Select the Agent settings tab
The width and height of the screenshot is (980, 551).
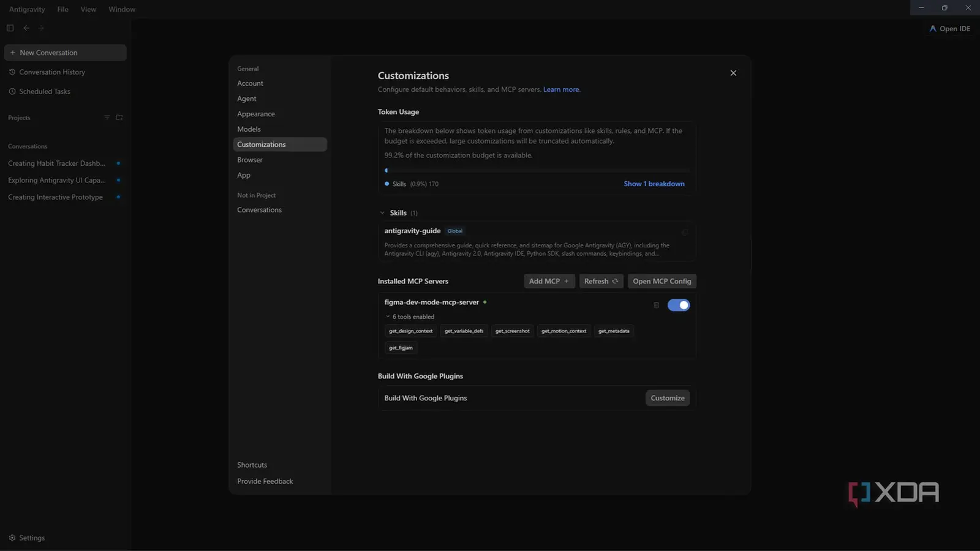click(280, 99)
